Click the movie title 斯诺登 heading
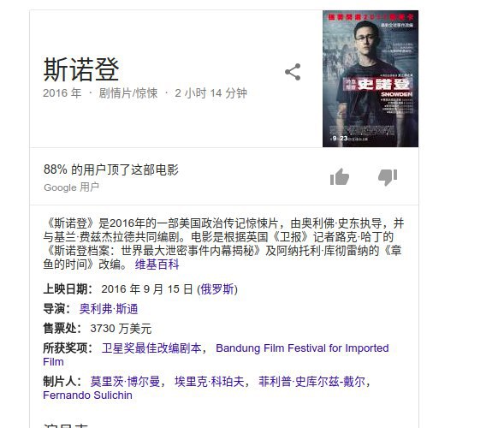The height and width of the screenshot is (428, 504). click(81, 69)
